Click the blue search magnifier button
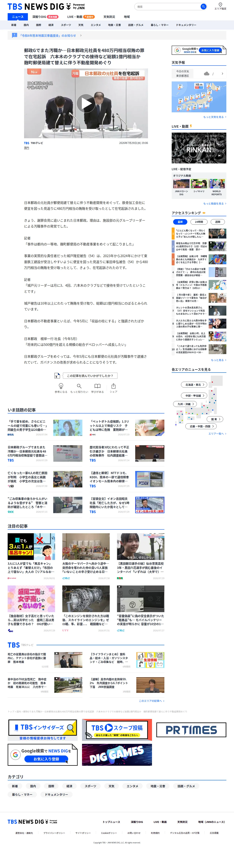The width and height of the screenshot is (234, 868). (203, 6)
